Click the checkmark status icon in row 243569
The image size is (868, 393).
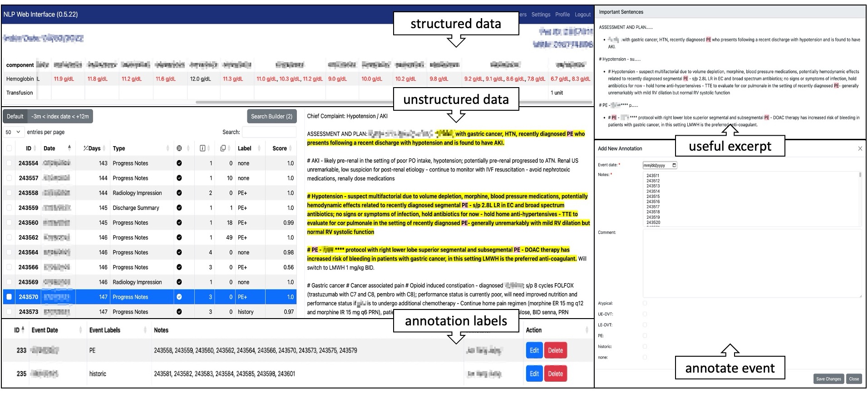tap(179, 282)
